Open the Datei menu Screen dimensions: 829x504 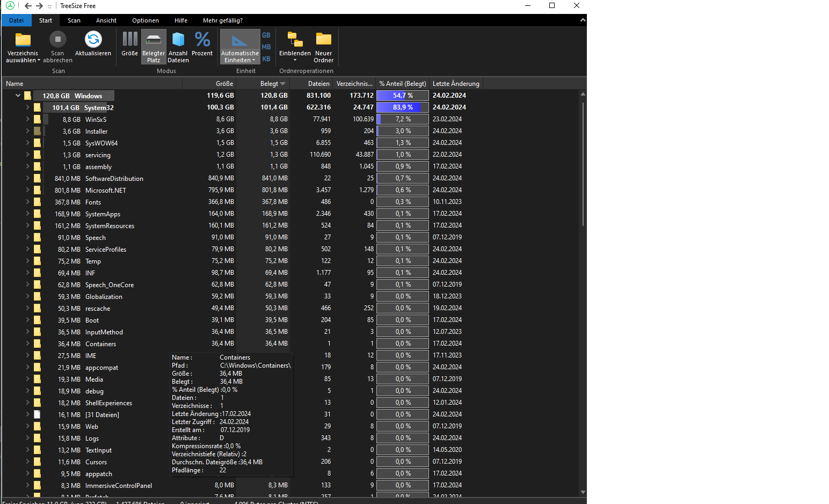point(17,20)
